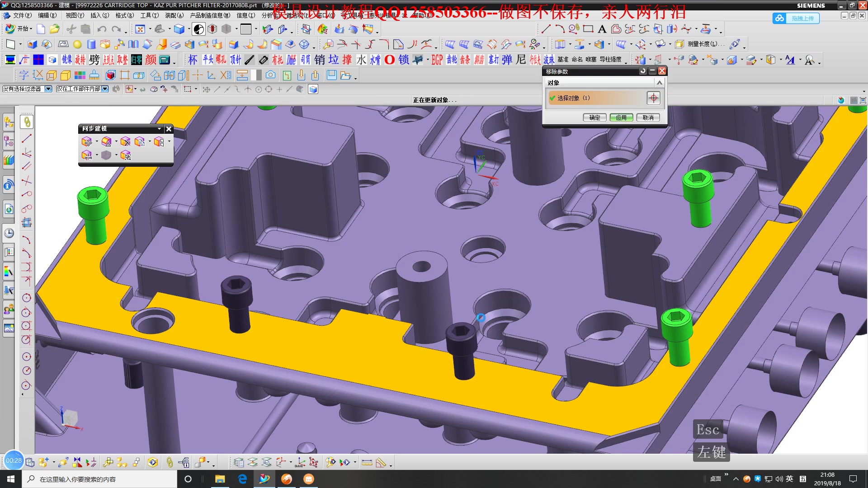Image resolution: width=868 pixels, height=488 pixels.
Task: Click the Undo arrow icon
Action: point(102,29)
